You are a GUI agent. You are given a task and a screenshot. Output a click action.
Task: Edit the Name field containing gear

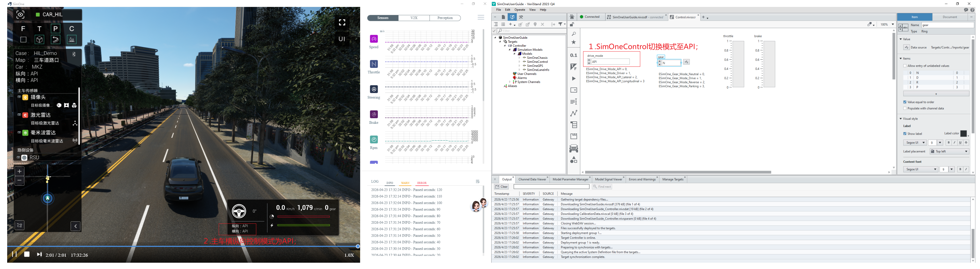pyautogui.click(x=947, y=25)
